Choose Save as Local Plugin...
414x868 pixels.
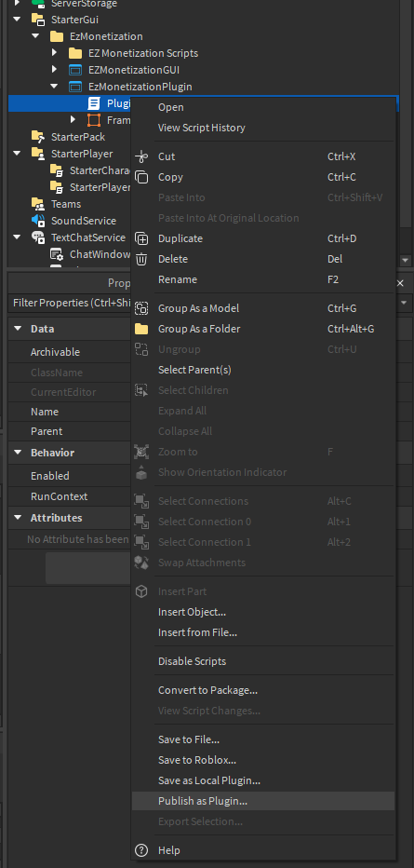click(263, 780)
